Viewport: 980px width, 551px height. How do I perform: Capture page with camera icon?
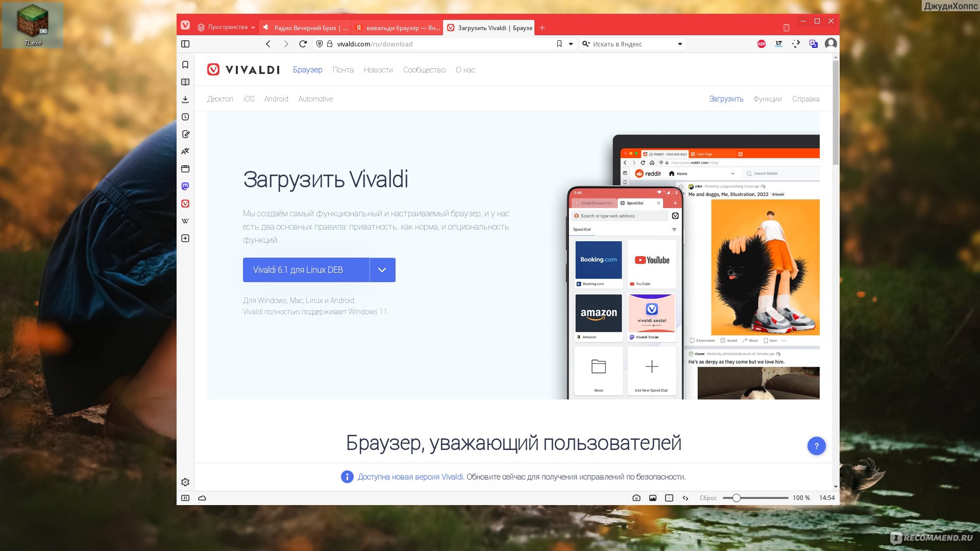coord(636,498)
